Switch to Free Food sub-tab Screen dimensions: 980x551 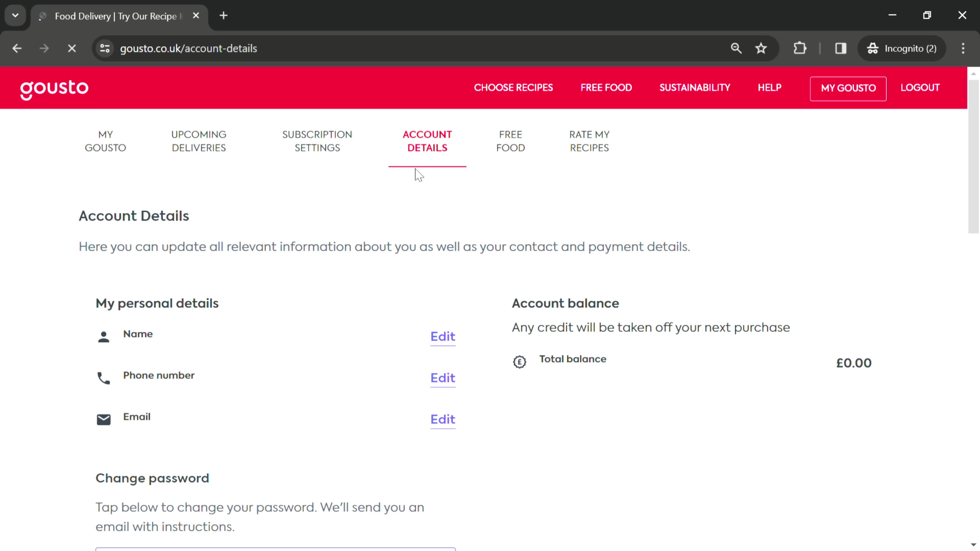(x=510, y=141)
